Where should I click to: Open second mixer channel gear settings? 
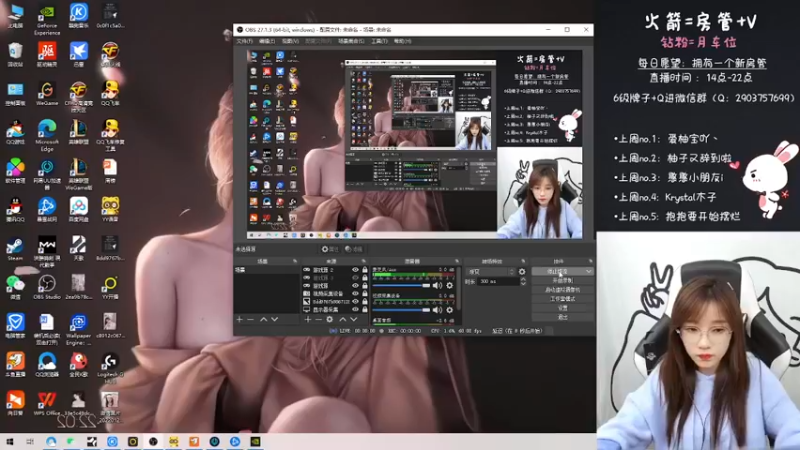[x=449, y=310]
